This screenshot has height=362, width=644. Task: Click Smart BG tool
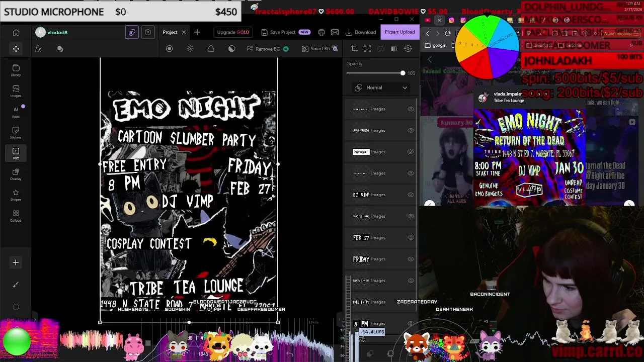(x=320, y=49)
